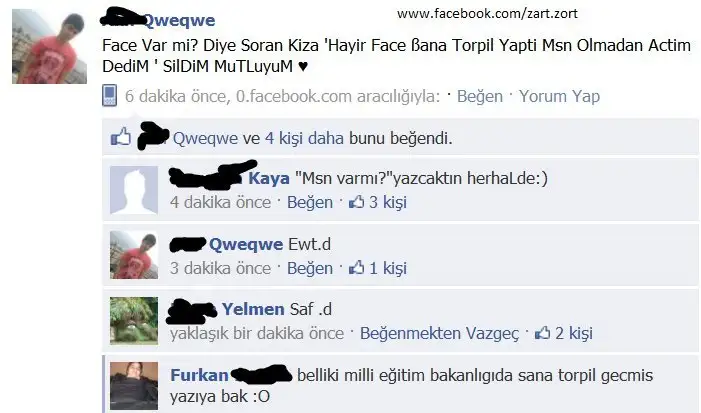Like Qweqwe's 'Ewt.d' comment with 'Beğen'

[x=310, y=268]
